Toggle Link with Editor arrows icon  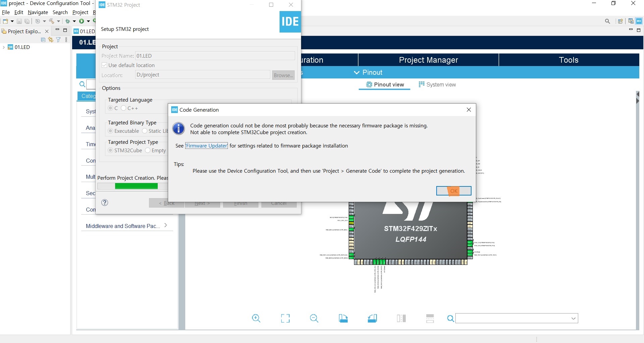pos(51,40)
